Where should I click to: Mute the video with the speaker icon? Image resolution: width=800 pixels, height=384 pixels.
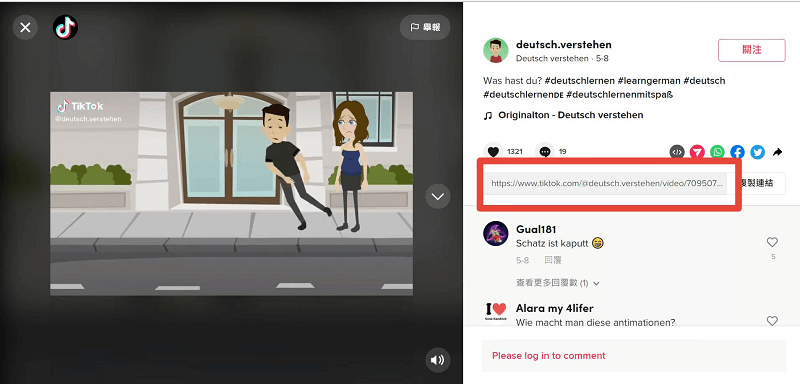[438, 360]
